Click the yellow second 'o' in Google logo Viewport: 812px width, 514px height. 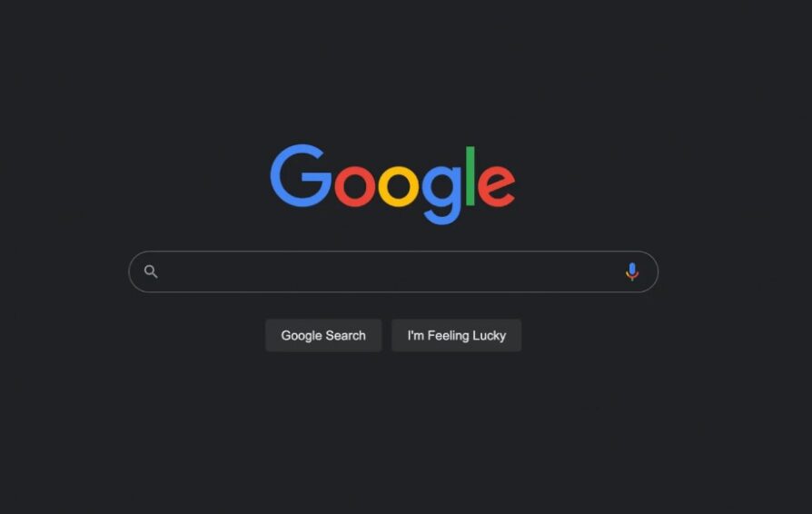click(398, 186)
